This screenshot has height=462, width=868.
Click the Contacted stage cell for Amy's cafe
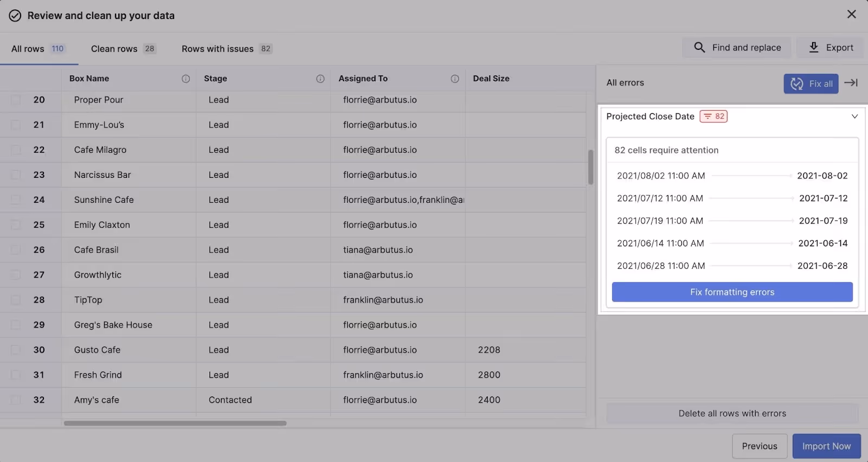pyautogui.click(x=263, y=400)
